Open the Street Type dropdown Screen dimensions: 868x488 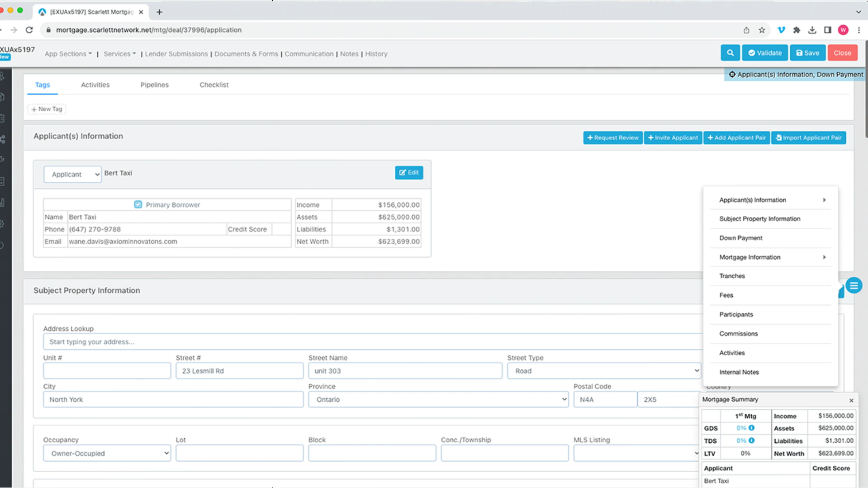603,371
